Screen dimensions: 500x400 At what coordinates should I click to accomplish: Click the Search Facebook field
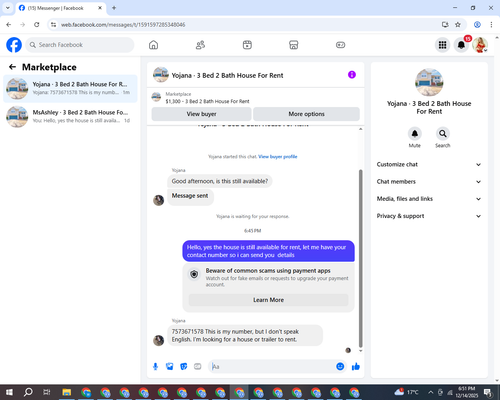[80, 45]
